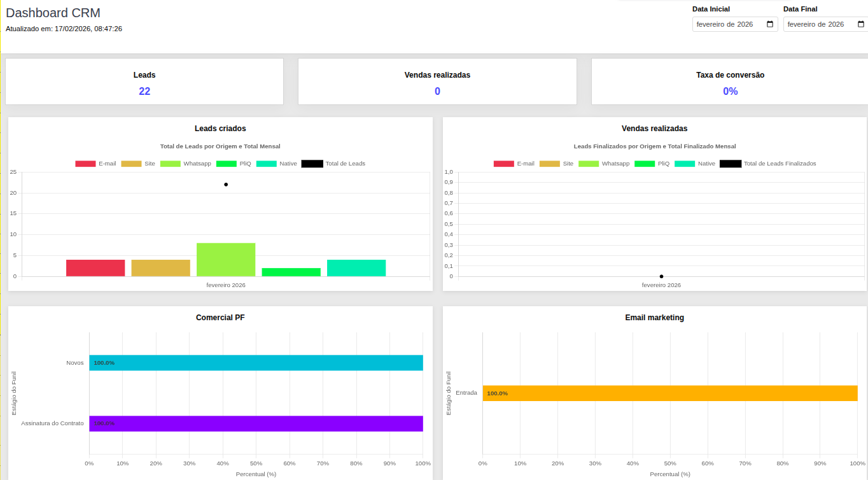Hide Whatsapp series in Leads criados chart
The image size is (868, 480).
[x=185, y=164]
